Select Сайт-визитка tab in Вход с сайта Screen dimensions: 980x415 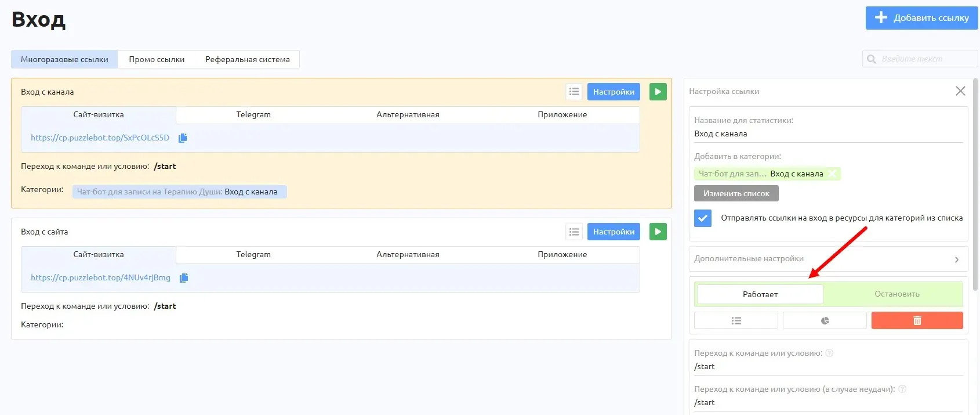99,255
